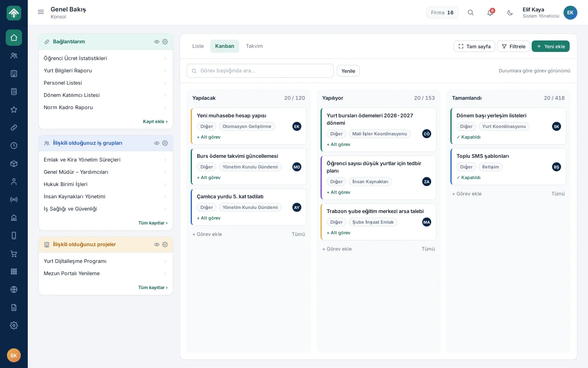Switch to the Takvim tab
This screenshot has height=368, width=588.
tap(254, 46)
